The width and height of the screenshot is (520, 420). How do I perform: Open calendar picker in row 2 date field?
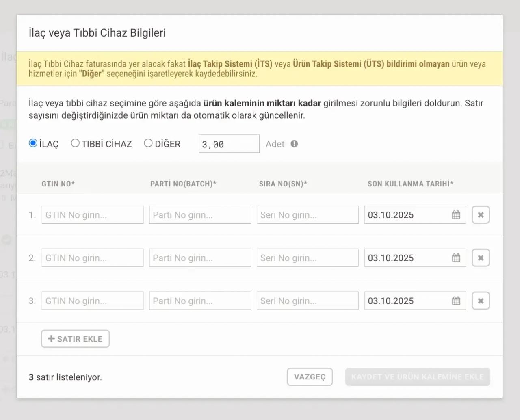tap(456, 258)
